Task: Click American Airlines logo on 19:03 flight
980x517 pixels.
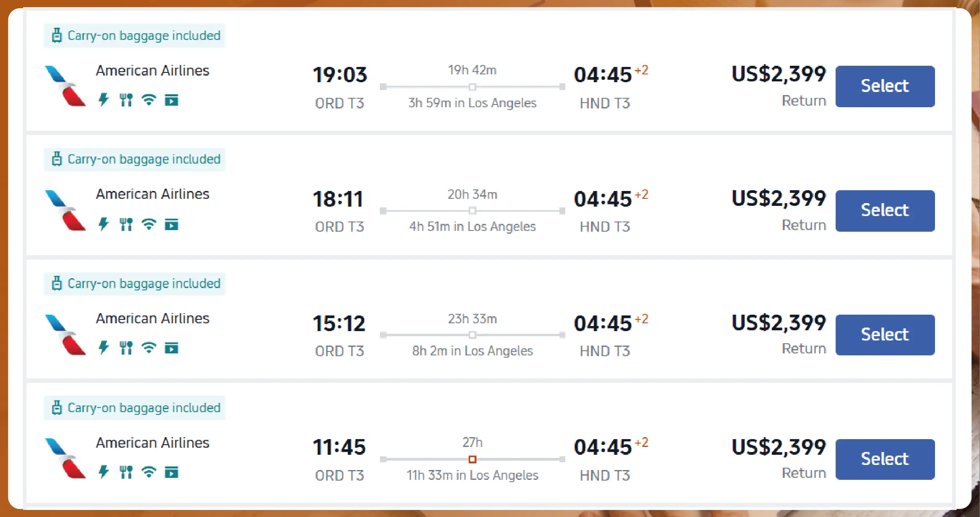Action: pos(65,86)
